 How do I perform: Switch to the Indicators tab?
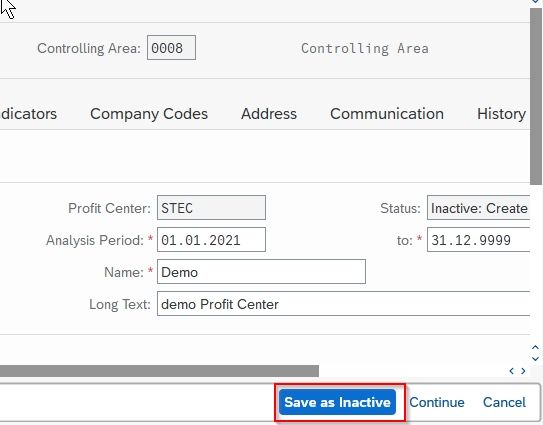(x=28, y=114)
